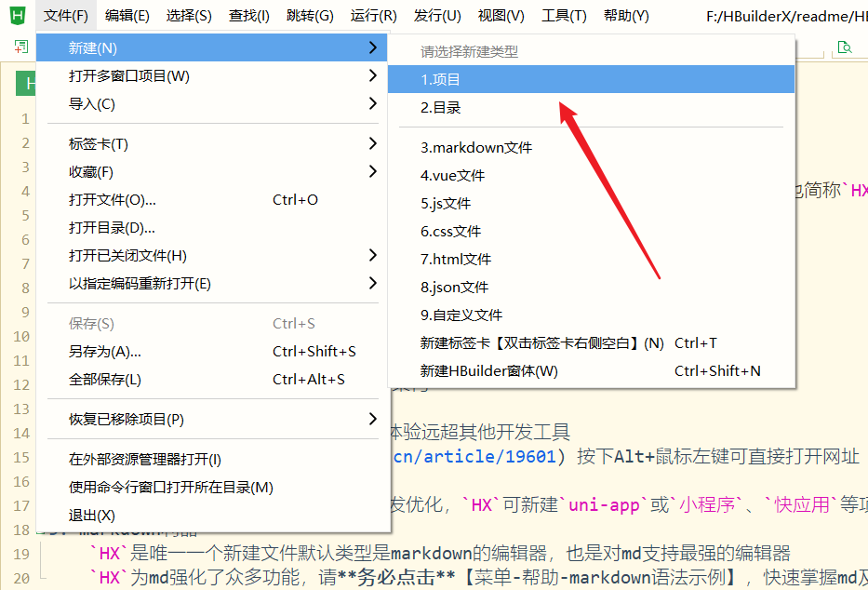Select 1.项目 in new submenu
The height and width of the screenshot is (590, 868).
pyautogui.click(x=591, y=79)
